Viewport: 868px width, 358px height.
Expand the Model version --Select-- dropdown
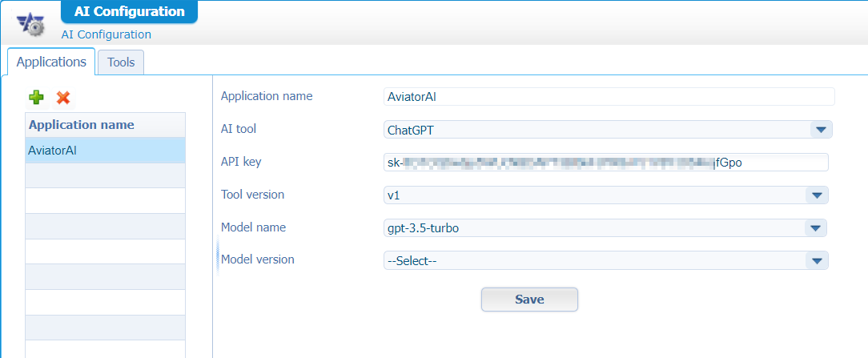point(816,260)
